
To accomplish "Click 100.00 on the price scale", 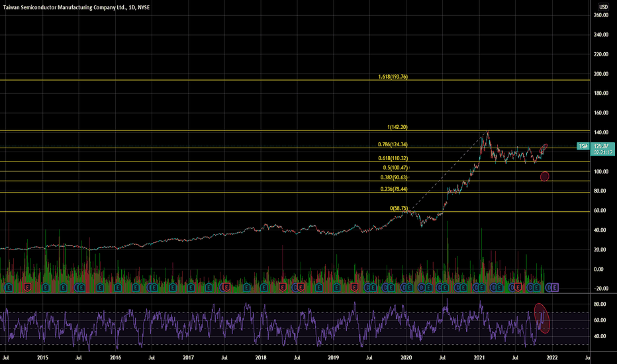I will click(601, 171).
